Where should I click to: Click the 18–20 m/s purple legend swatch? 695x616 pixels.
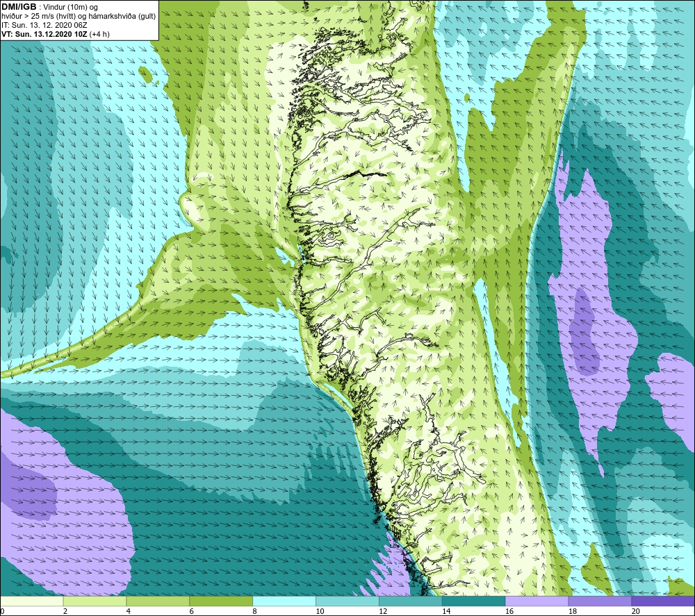(600, 601)
